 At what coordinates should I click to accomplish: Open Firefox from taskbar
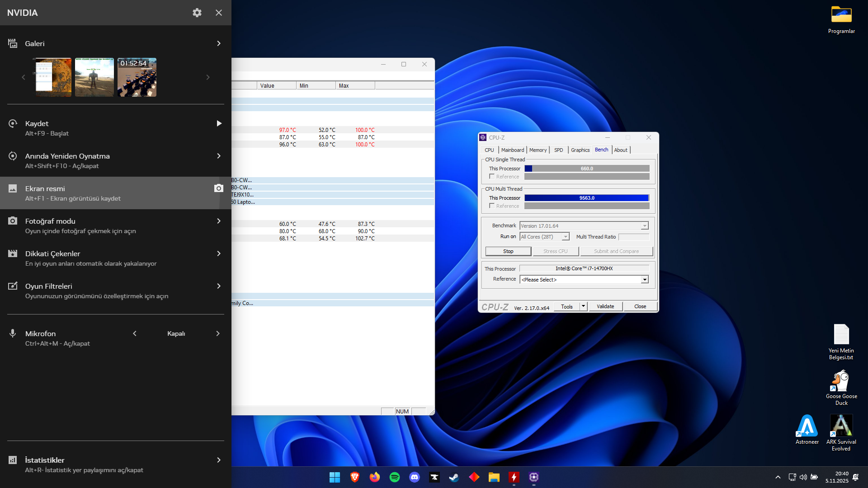click(375, 477)
